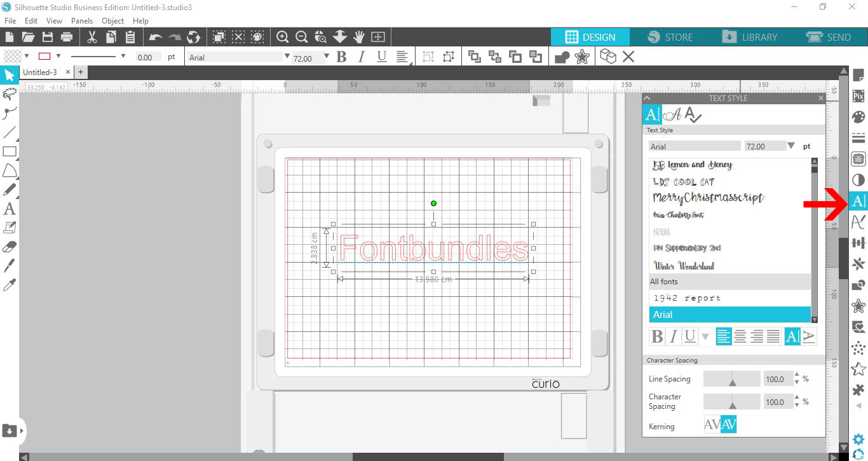Undo the last action
Viewport: 868px width, 461px height.
click(155, 37)
